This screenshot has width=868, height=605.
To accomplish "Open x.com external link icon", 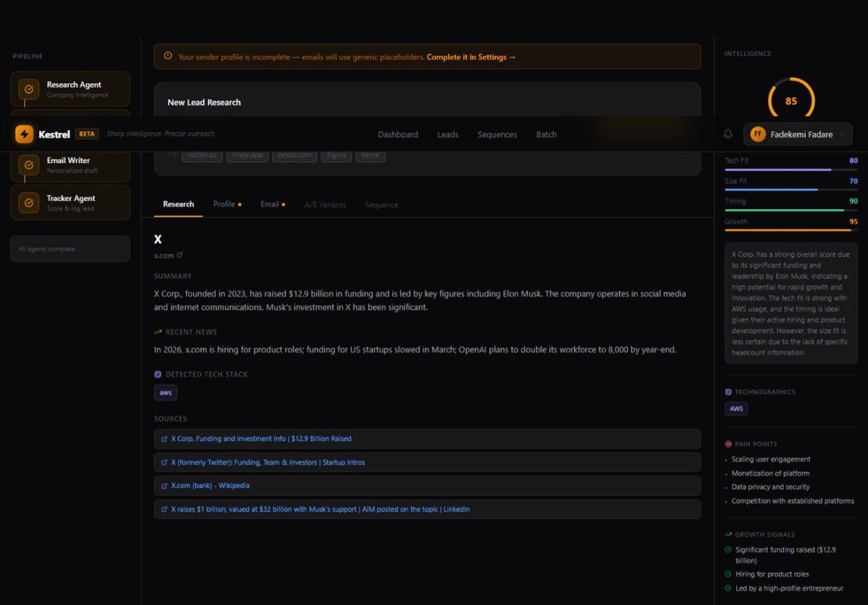I will (x=180, y=254).
